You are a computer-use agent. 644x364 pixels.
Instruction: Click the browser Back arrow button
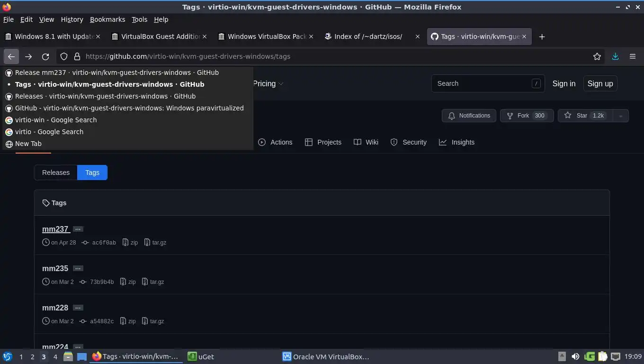pyautogui.click(x=11, y=56)
